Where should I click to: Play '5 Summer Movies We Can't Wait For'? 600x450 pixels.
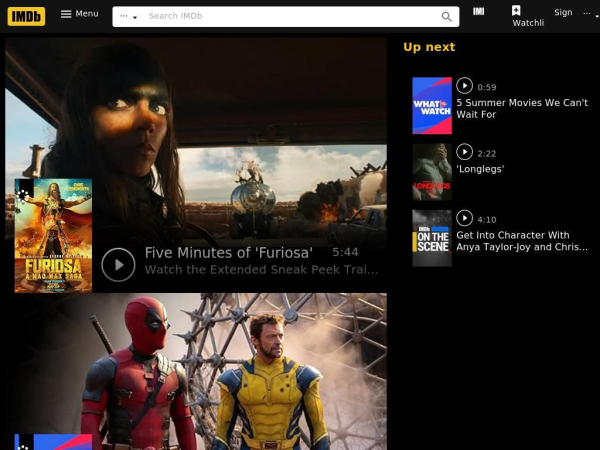click(x=465, y=86)
